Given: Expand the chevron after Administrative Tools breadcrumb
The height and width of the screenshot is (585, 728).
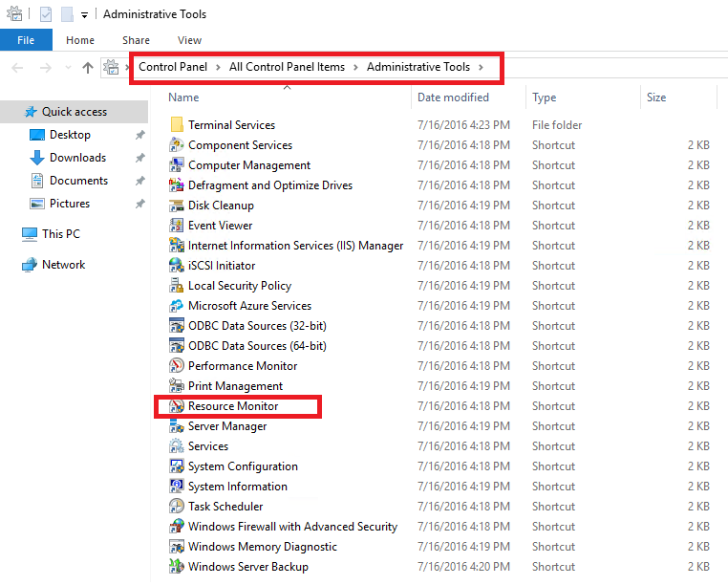Looking at the screenshot, I should pos(481,67).
